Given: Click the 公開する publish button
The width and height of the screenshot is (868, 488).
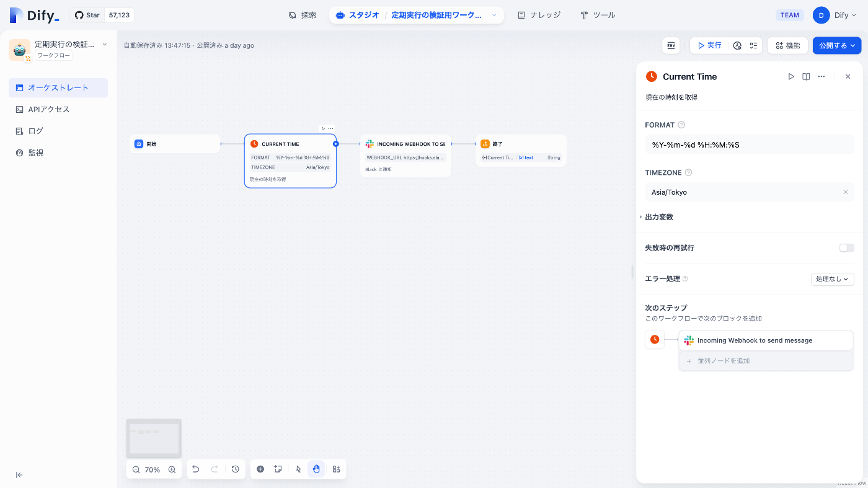Looking at the screenshot, I should tap(836, 45).
